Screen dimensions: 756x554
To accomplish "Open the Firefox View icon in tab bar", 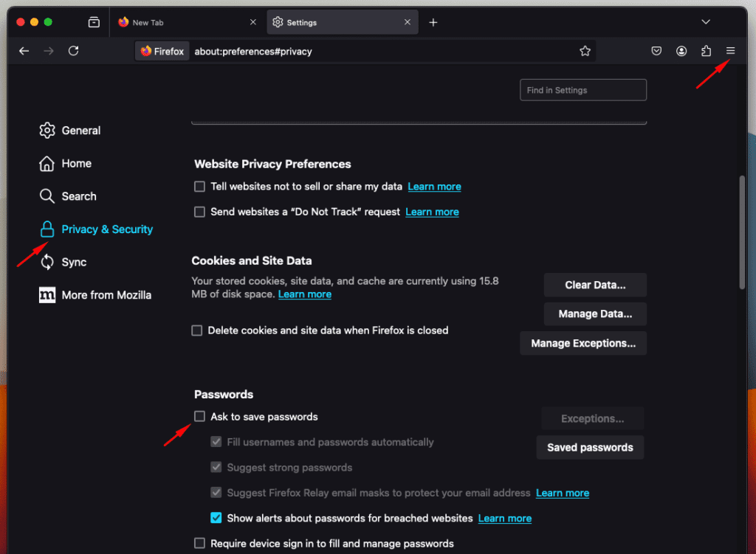I will click(94, 22).
